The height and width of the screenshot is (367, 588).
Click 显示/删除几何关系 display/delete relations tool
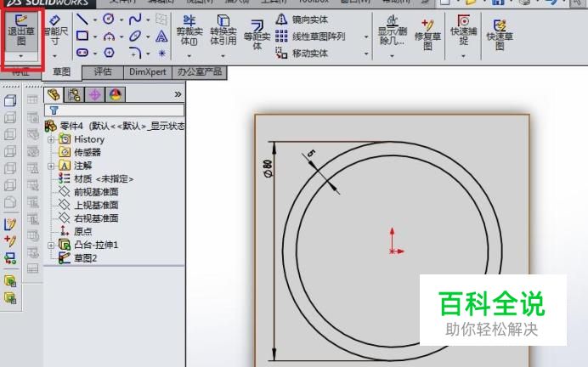393,31
